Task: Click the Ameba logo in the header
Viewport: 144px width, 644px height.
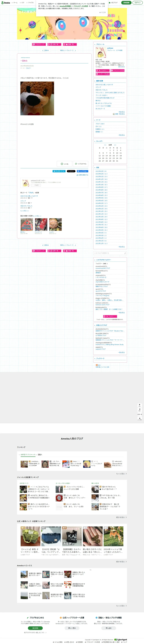Action: [5, 3]
